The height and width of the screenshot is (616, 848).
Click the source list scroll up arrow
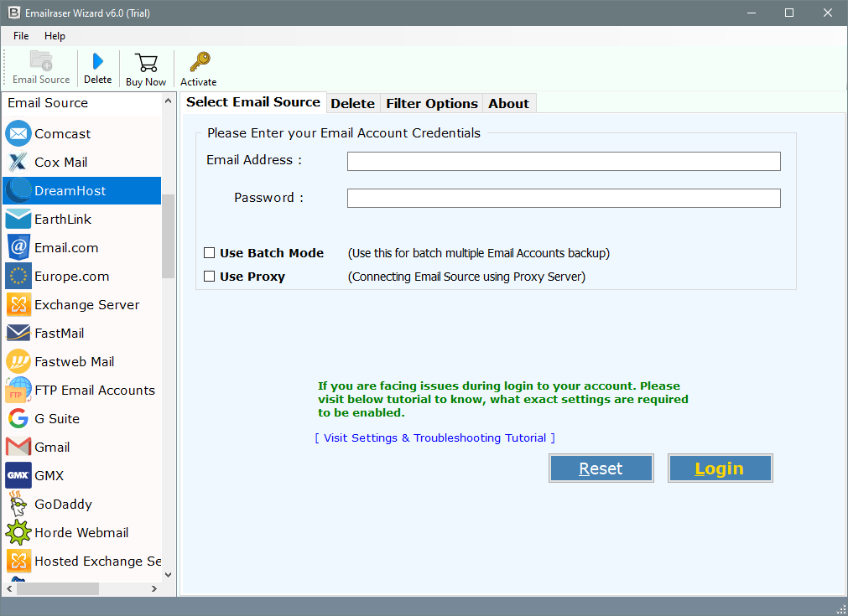tap(169, 101)
